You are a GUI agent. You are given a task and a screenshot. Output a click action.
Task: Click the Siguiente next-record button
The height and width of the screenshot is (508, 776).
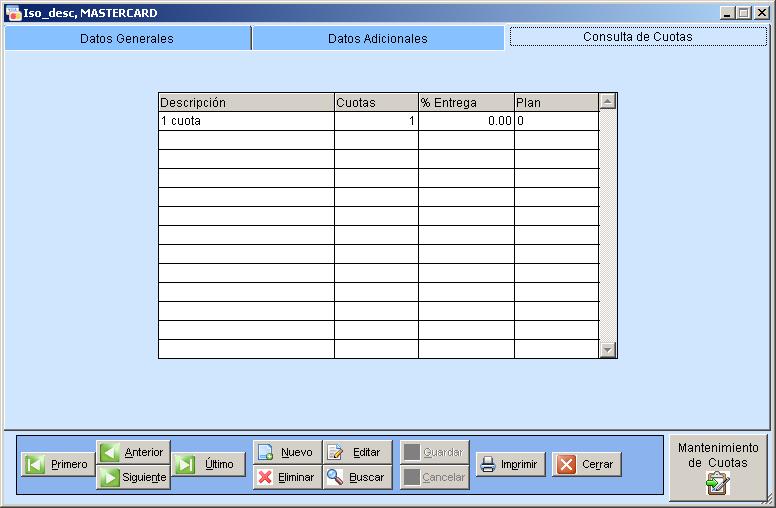click(x=133, y=477)
